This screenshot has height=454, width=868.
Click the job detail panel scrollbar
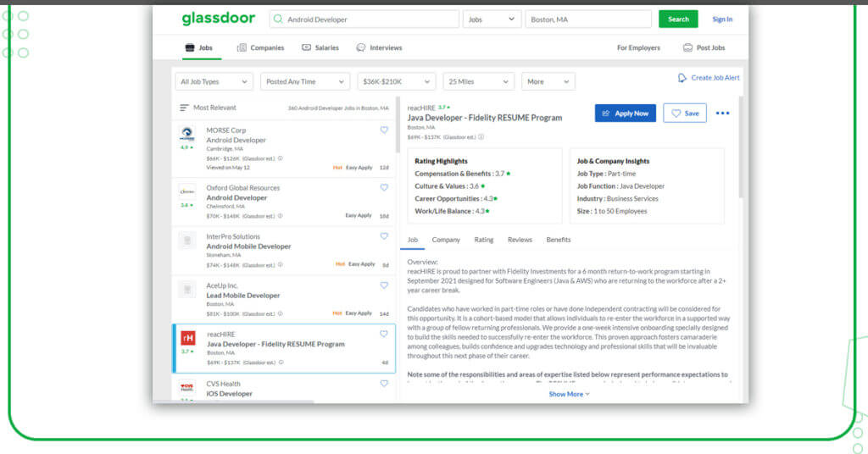pyautogui.click(x=741, y=147)
